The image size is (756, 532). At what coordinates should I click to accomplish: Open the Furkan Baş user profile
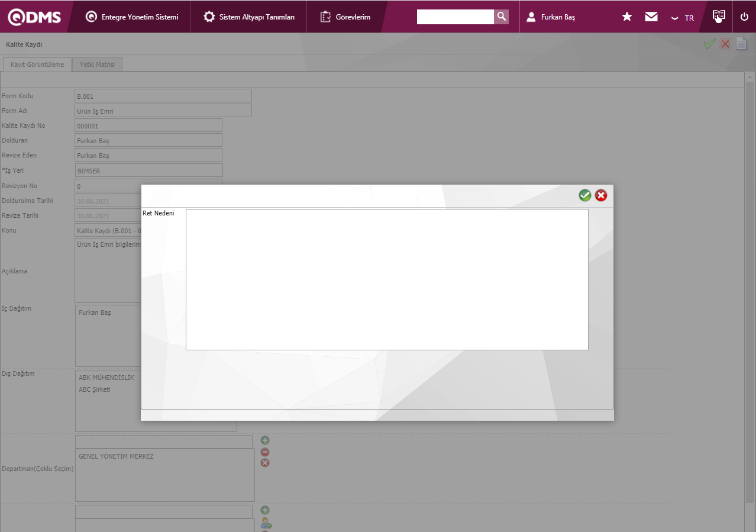[551, 17]
